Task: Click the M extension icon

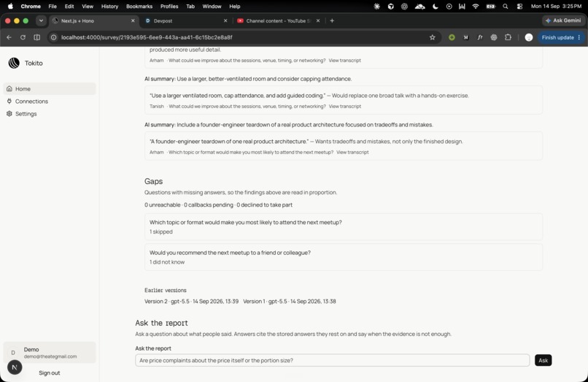Action: coord(465,37)
